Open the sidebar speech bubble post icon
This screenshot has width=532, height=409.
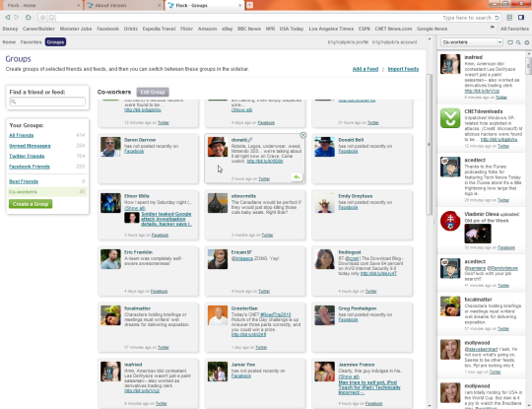[x=510, y=42]
